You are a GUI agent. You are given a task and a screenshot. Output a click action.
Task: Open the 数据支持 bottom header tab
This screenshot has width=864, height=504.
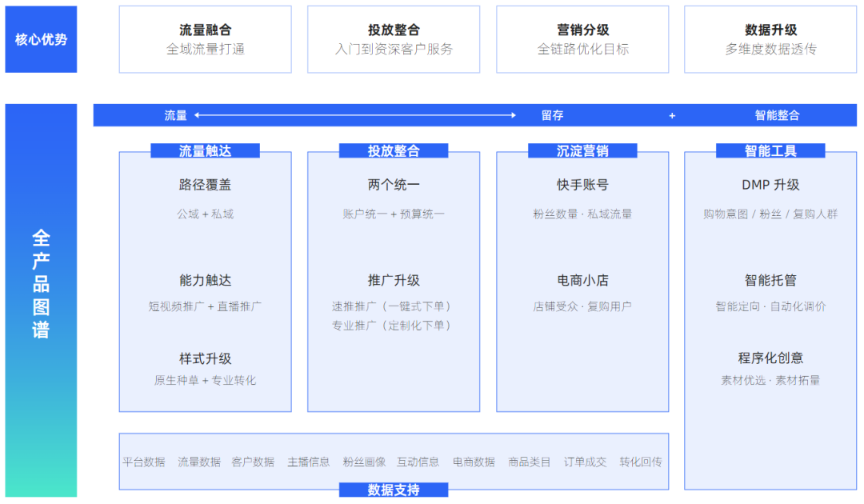pyautogui.click(x=394, y=490)
